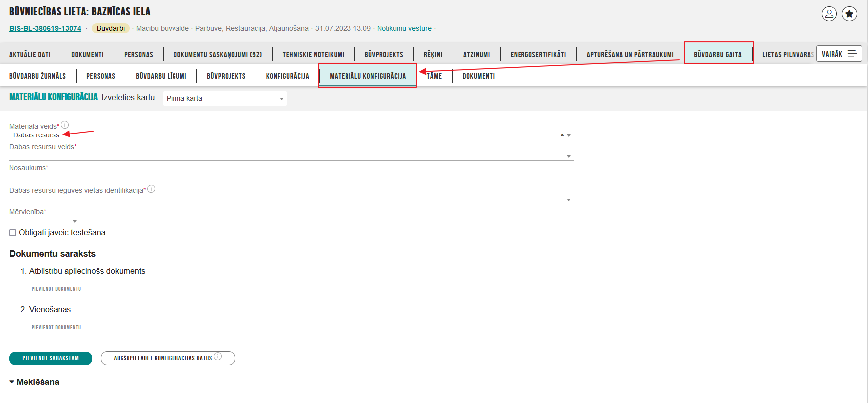Open Būvprojekts sub-tab
868x403 pixels.
pyautogui.click(x=226, y=76)
